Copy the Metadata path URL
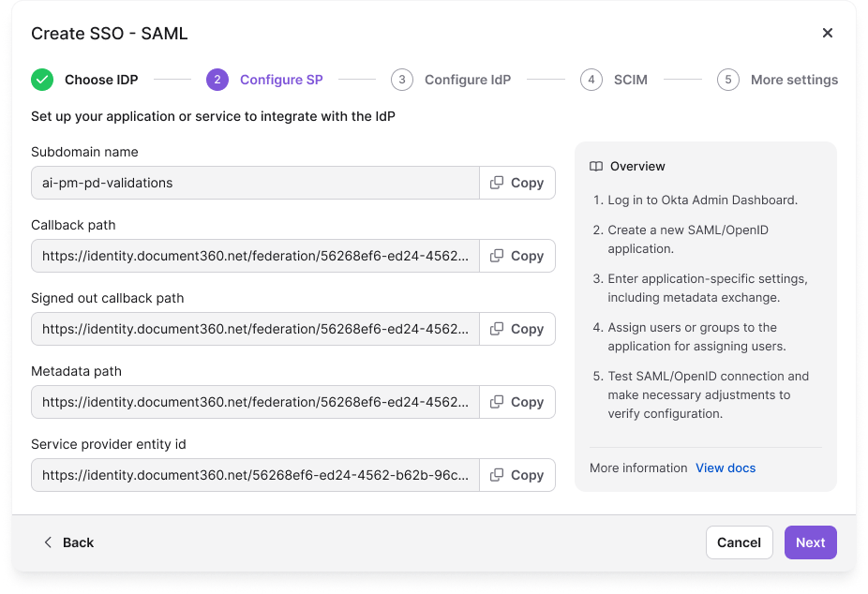The image size is (868, 594). (517, 402)
